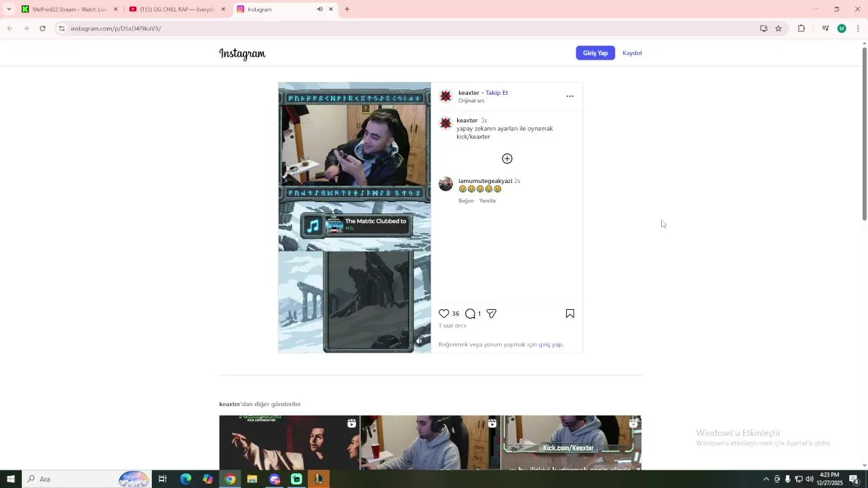View site information icon in address bar
The width and height of the screenshot is (868, 488).
pos(62,28)
